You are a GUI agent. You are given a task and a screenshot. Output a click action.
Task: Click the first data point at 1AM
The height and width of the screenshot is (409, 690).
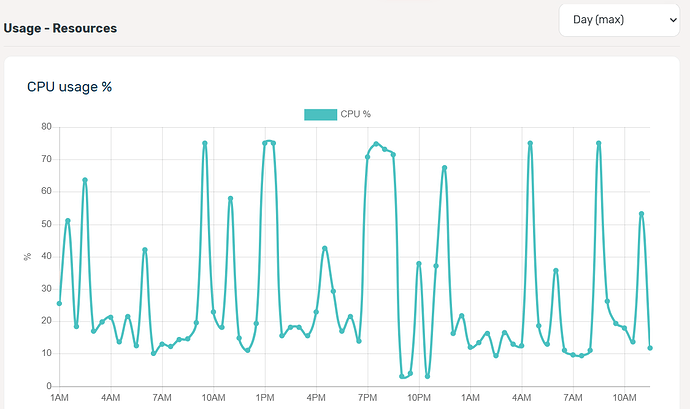tap(59, 303)
